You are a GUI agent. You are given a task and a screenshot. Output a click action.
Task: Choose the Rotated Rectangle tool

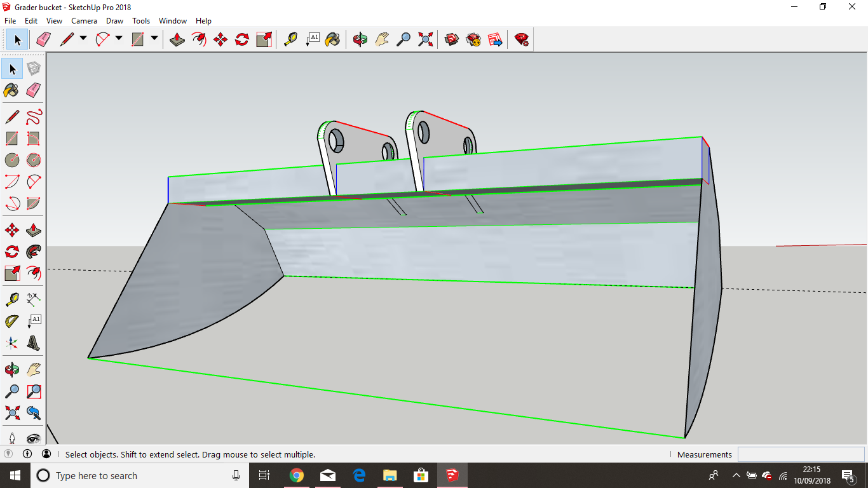pyautogui.click(x=34, y=139)
